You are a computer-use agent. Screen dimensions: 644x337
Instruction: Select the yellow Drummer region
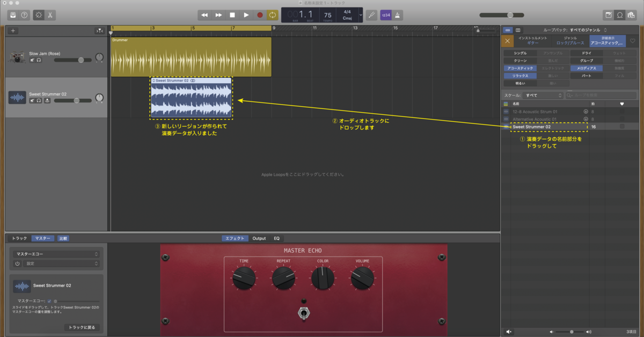[x=191, y=57]
